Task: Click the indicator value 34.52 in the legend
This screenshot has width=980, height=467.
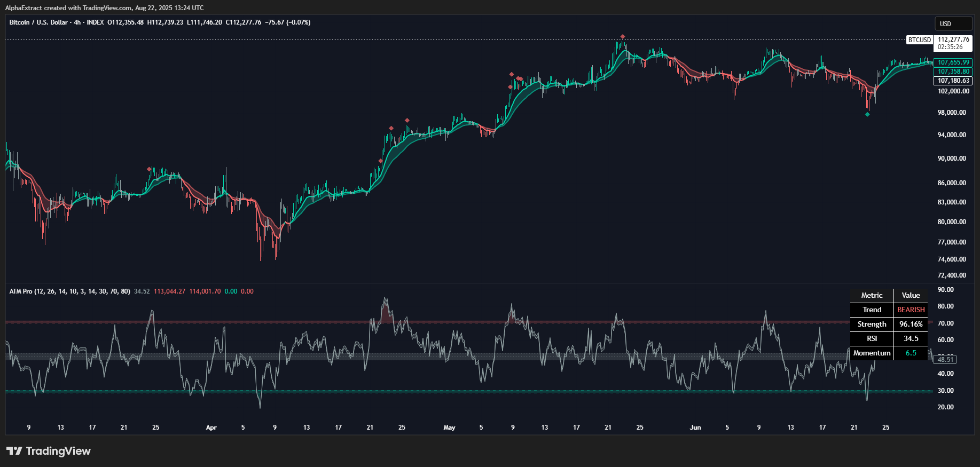Action: [142, 291]
